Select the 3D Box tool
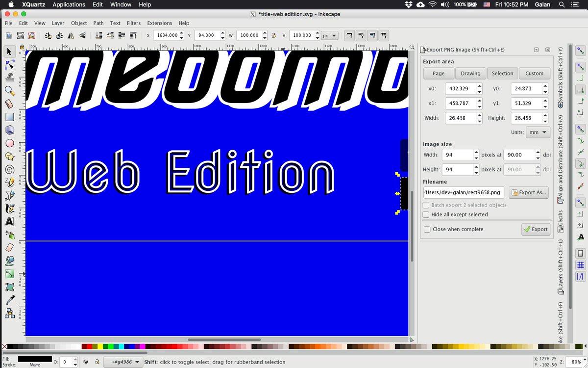Image resolution: width=588 pixels, height=368 pixels. tap(9, 130)
